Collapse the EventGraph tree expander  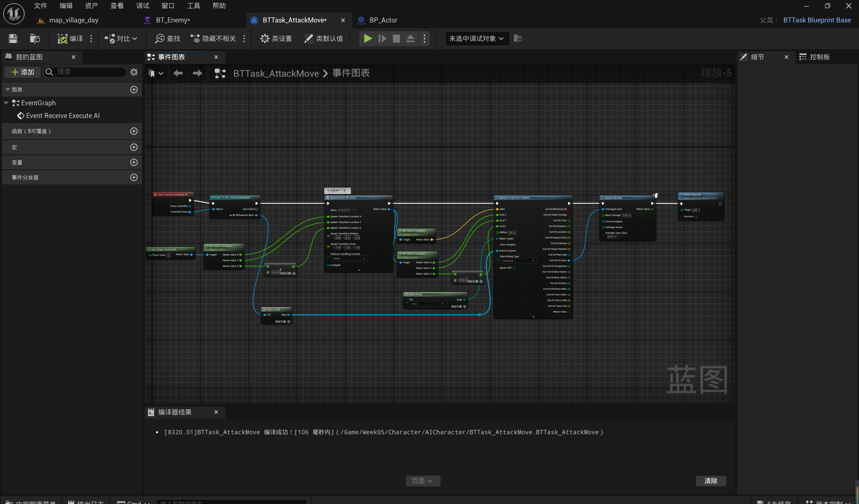click(x=6, y=103)
